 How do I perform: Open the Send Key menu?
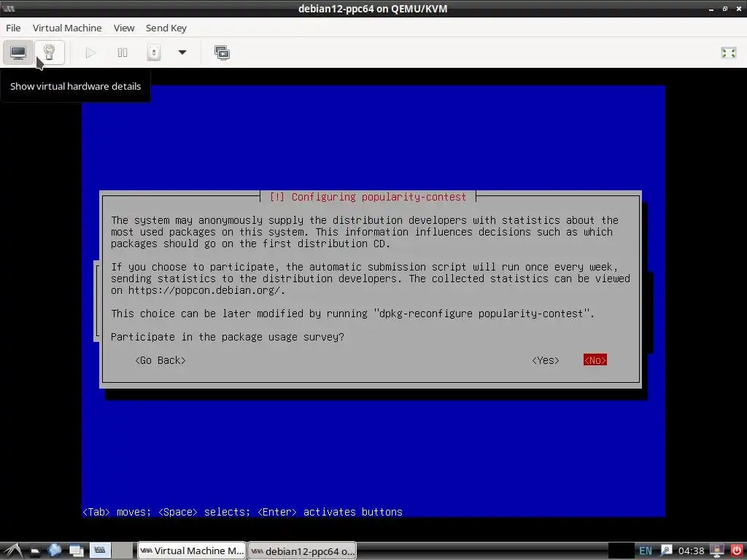point(166,28)
